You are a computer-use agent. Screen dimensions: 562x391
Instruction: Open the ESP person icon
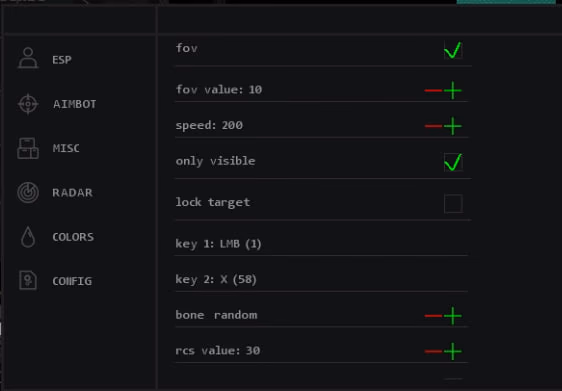[x=28, y=58]
